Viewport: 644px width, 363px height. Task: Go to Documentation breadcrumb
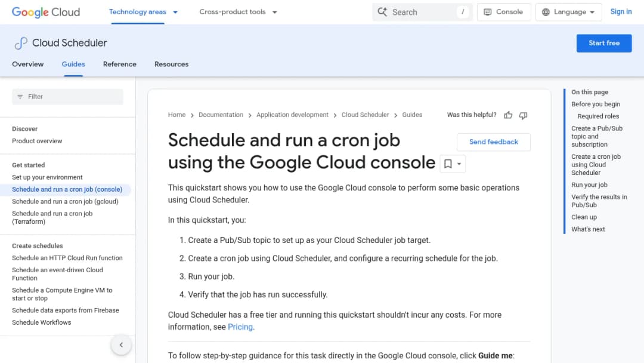(x=221, y=115)
